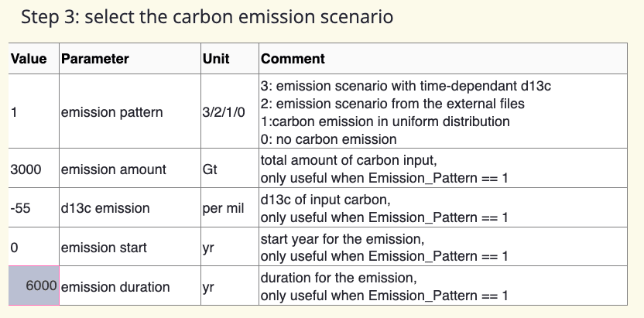Click the Value column header
This screenshot has height=318, width=644.
[29, 59]
